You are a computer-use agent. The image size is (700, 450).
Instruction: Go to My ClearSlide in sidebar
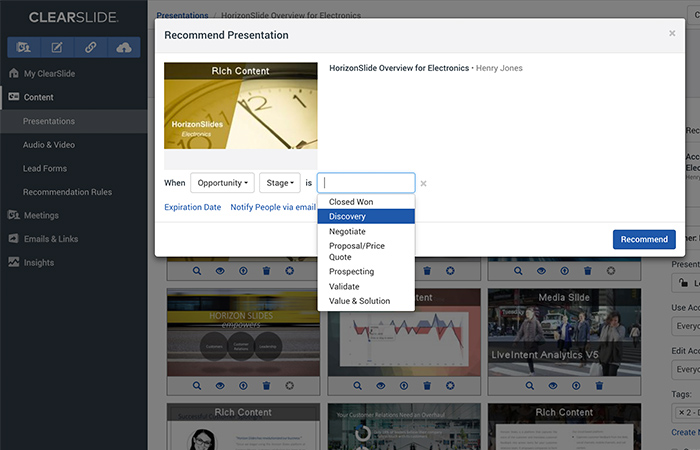click(x=49, y=74)
